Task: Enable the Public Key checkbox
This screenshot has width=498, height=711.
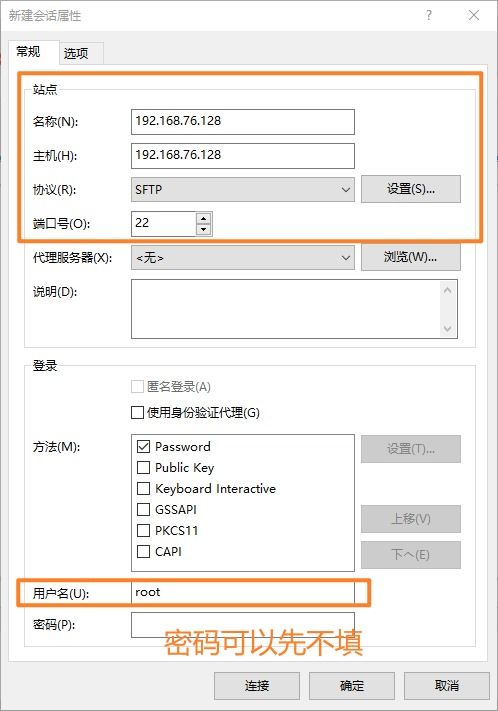Action: click(143, 468)
